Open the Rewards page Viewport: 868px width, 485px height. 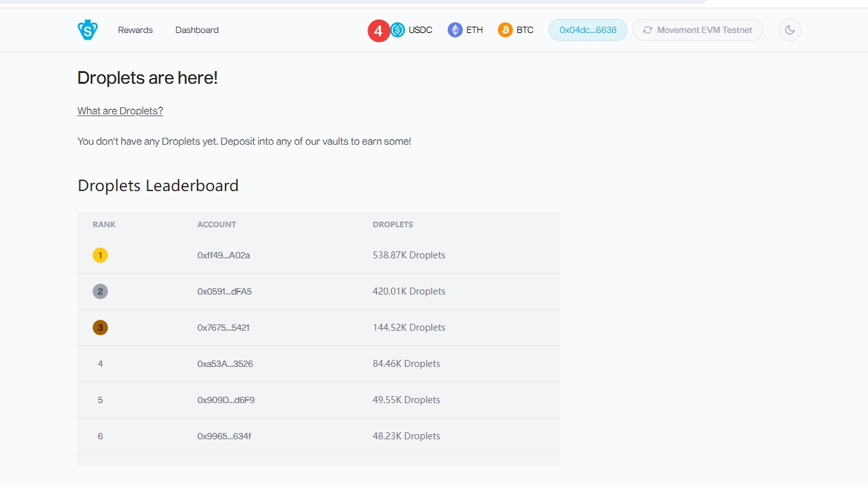coord(135,30)
